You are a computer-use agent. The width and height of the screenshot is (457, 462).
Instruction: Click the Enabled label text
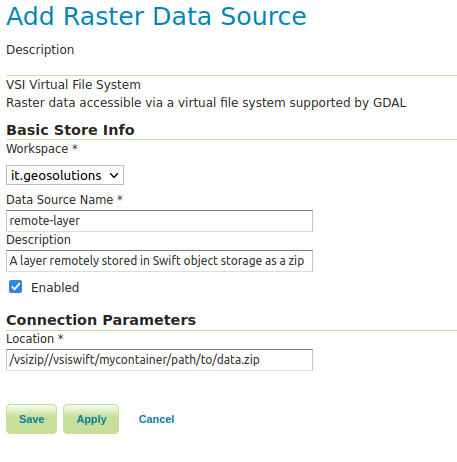pyautogui.click(x=55, y=287)
